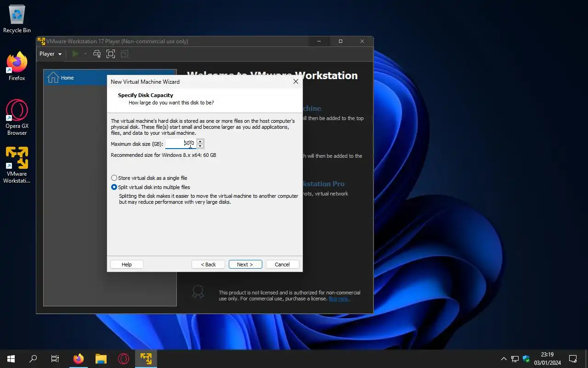Click the network tray icon
The image size is (588, 368).
pyautogui.click(x=515, y=359)
